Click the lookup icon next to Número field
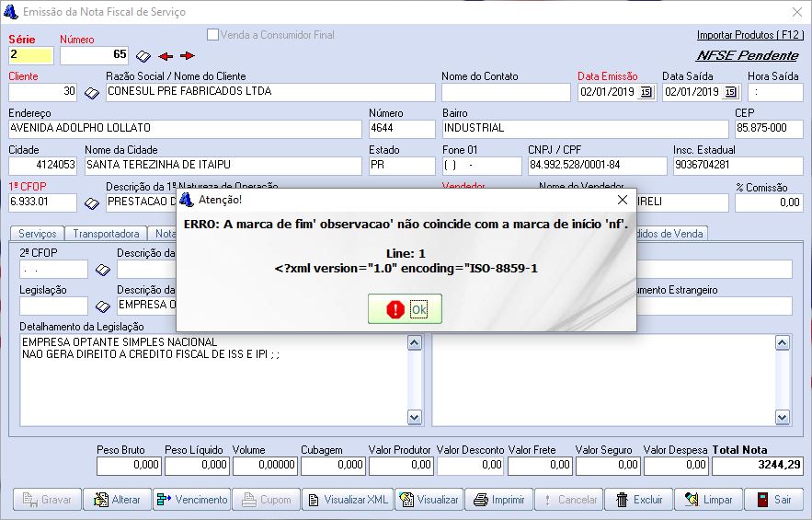 [x=143, y=56]
